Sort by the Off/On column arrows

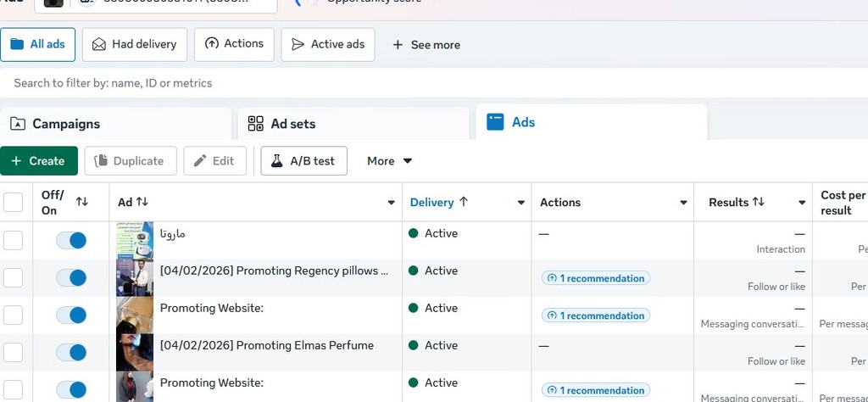tap(82, 202)
